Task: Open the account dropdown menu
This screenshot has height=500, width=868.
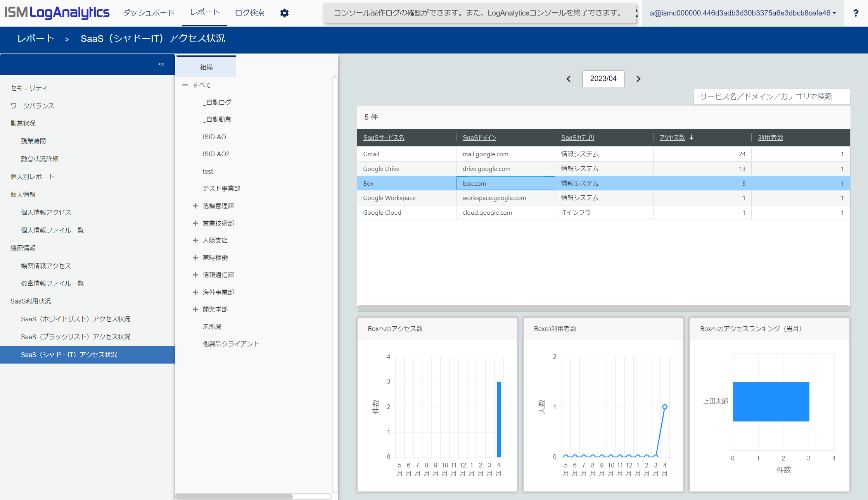Action: click(743, 13)
